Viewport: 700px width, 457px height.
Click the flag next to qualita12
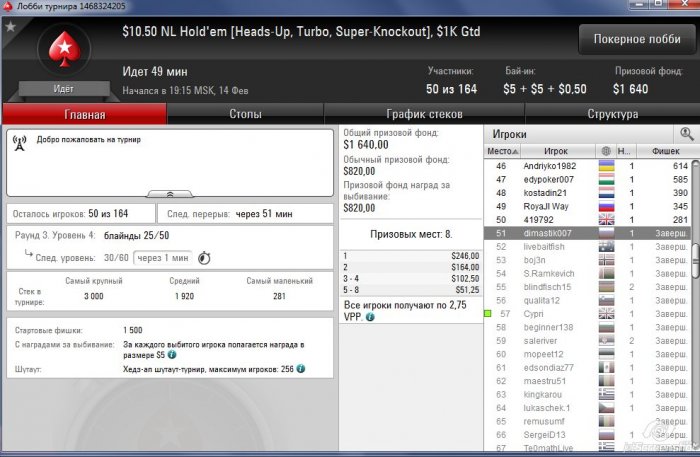(x=606, y=300)
